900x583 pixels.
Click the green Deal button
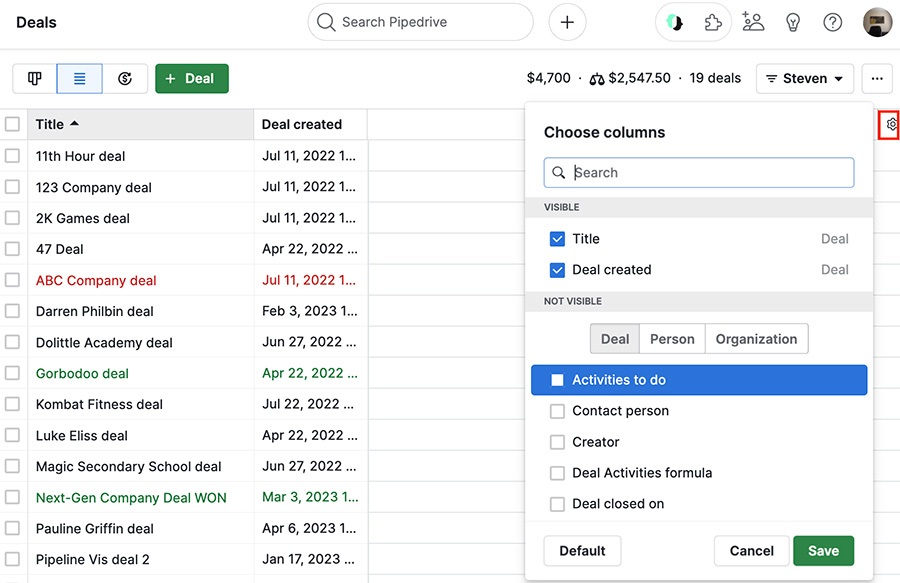point(192,77)
